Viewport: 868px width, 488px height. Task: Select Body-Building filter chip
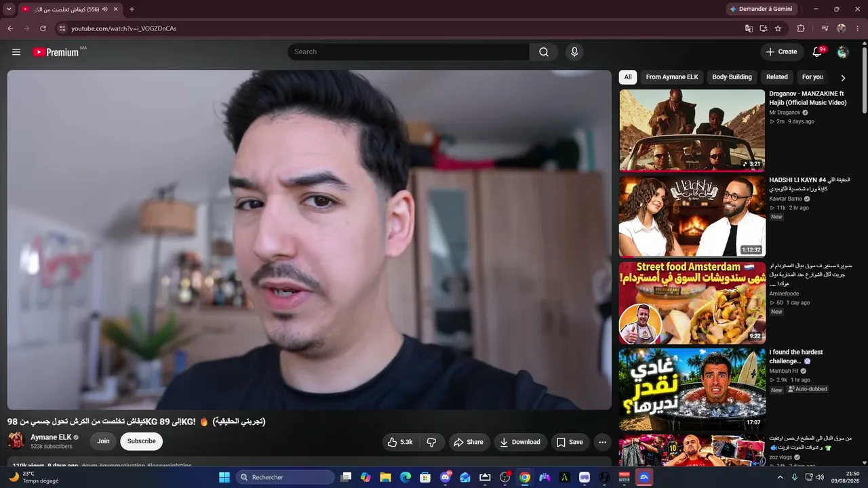[732, 77]
